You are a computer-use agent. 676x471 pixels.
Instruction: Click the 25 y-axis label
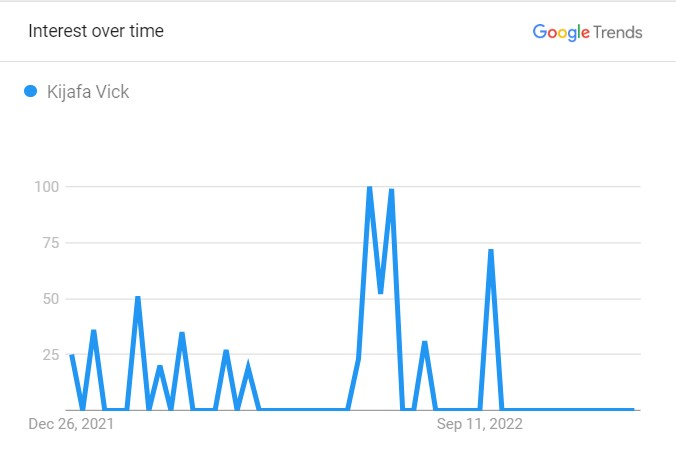pyautogui.click(x=51, y=355)
